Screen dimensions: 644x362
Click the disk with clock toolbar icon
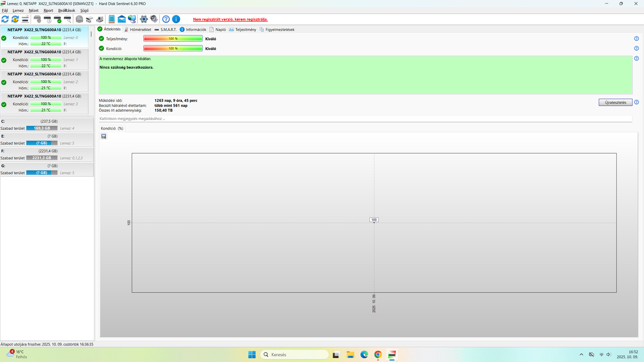pyautogui.click(x=48, y=19)
